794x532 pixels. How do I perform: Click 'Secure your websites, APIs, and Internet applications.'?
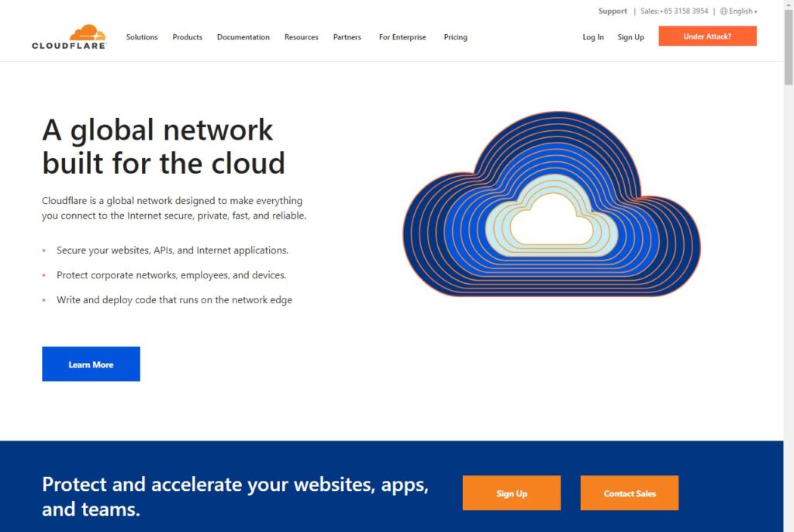coord(173,250)
